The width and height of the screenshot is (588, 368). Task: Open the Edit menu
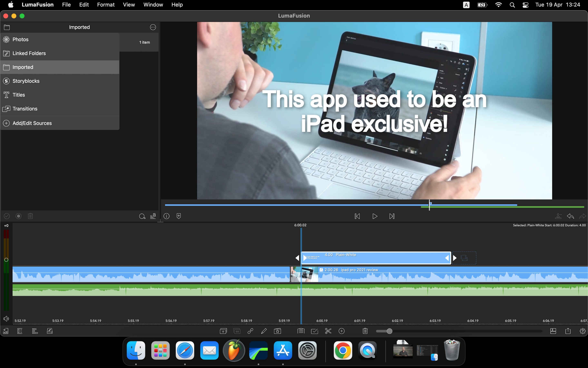coord(84,5)
